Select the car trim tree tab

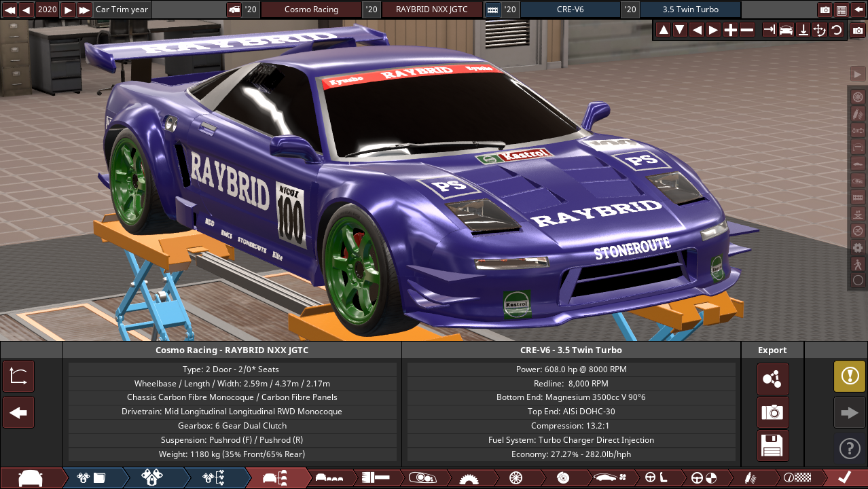click(x=276, y=478)
